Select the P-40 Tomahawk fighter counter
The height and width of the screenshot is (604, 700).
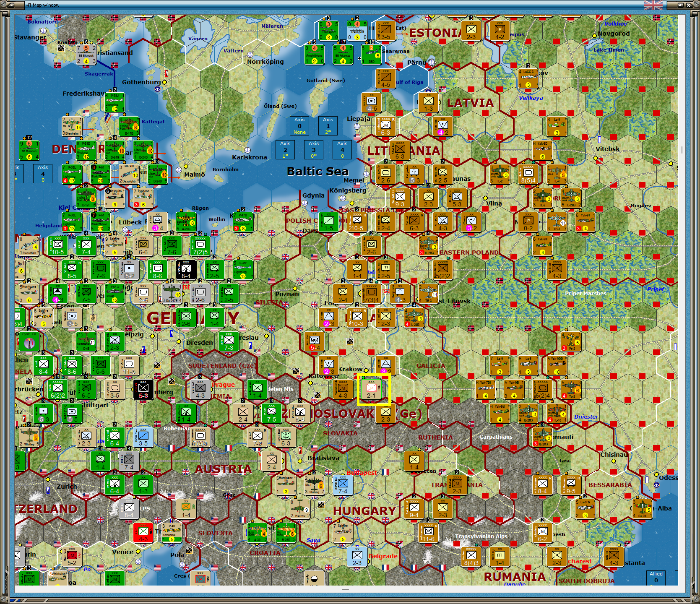[x=172, y=533]
